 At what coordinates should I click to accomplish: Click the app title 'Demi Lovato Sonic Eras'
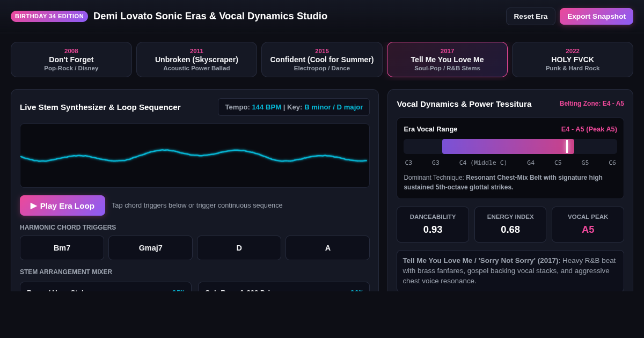click(x=210, y=16)
